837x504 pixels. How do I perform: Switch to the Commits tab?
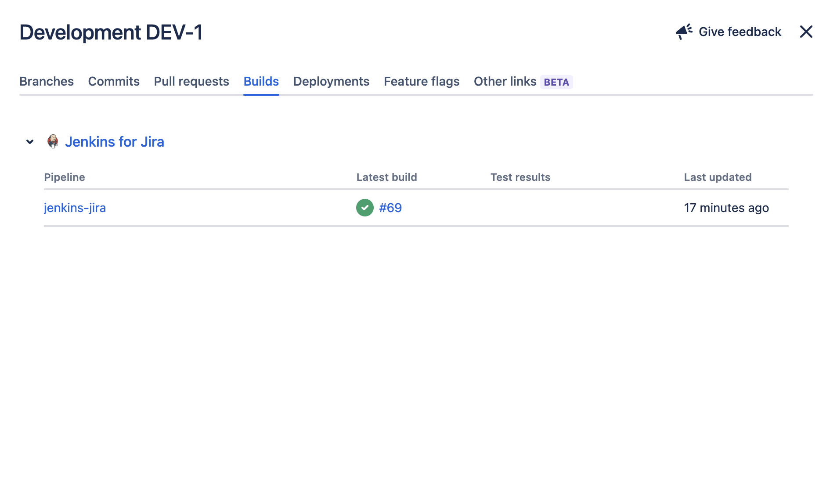point(114,81)
